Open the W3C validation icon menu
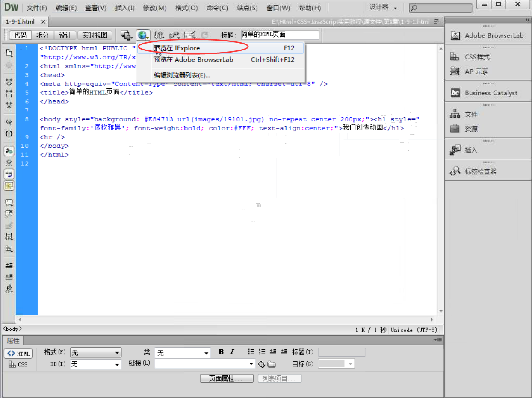Image resolution: width=532 pixels, height=398 pixels. 174,35
